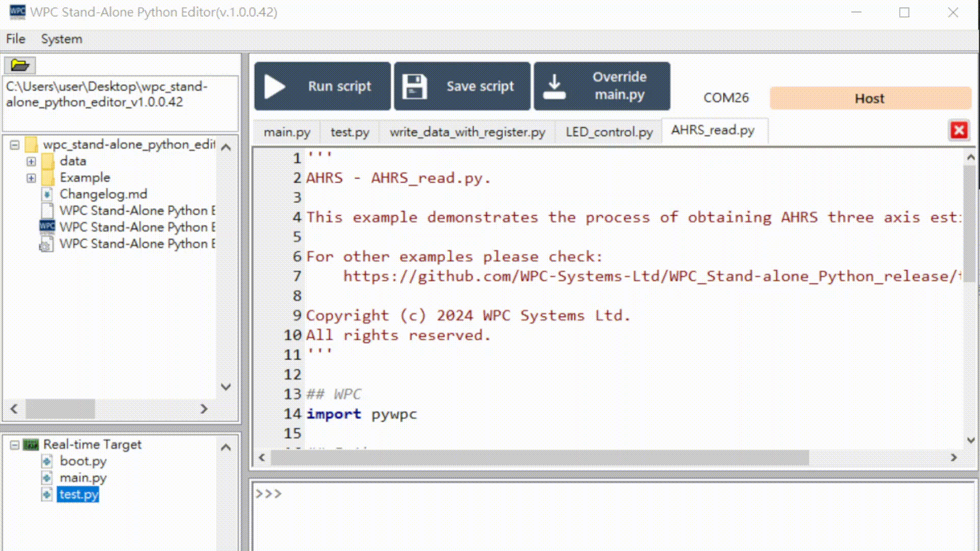
Task: Select the boot.py file on Real-time Target
Action: pyautogui.click(x=83, y=461)
